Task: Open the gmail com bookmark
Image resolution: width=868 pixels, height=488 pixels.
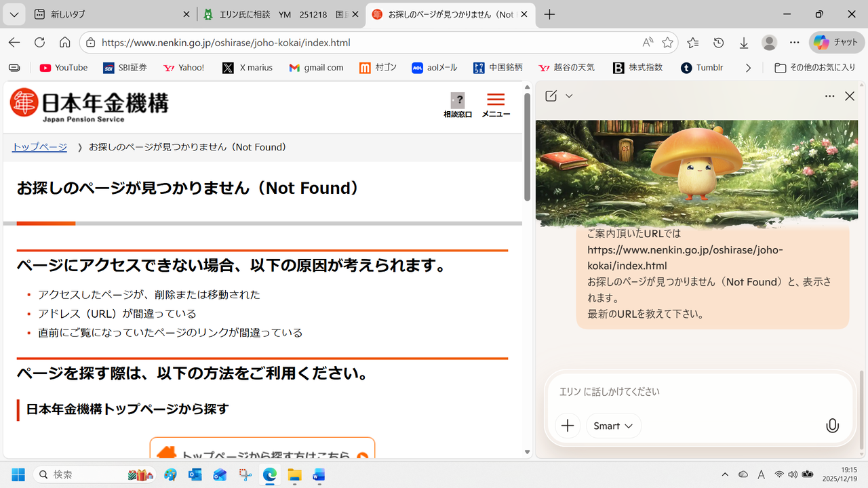Action: pyautogui.click(x=316, y=68)
